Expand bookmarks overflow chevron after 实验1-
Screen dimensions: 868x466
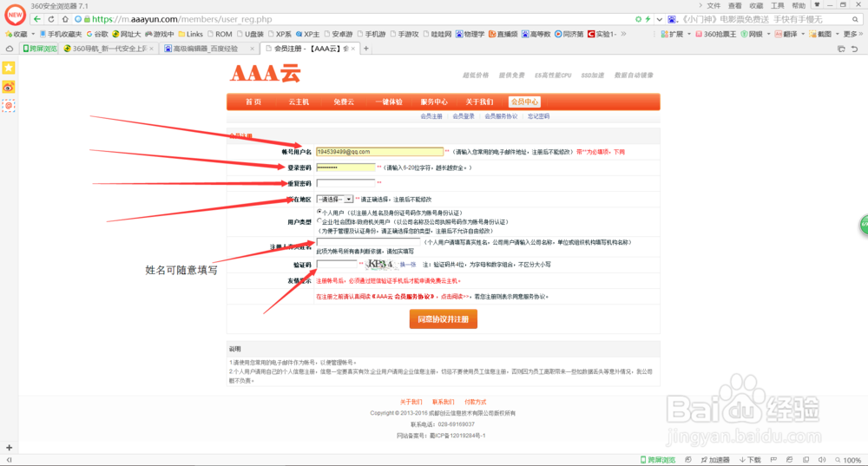(x=623, y=34)
